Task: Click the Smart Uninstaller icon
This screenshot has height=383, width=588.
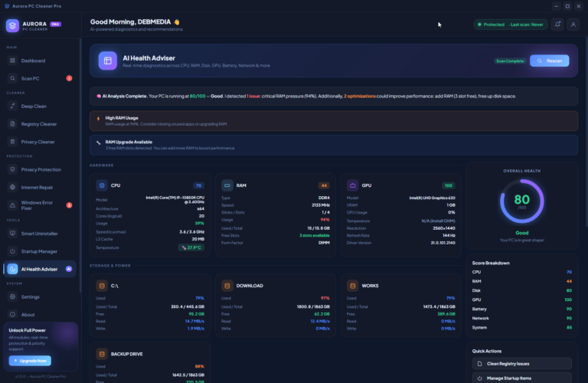Action: (12, 234)
